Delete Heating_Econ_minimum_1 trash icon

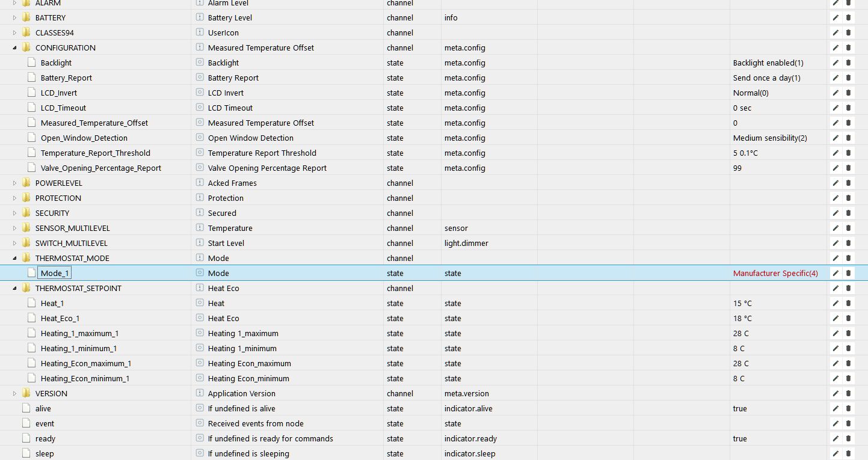[x=849, y=378]
